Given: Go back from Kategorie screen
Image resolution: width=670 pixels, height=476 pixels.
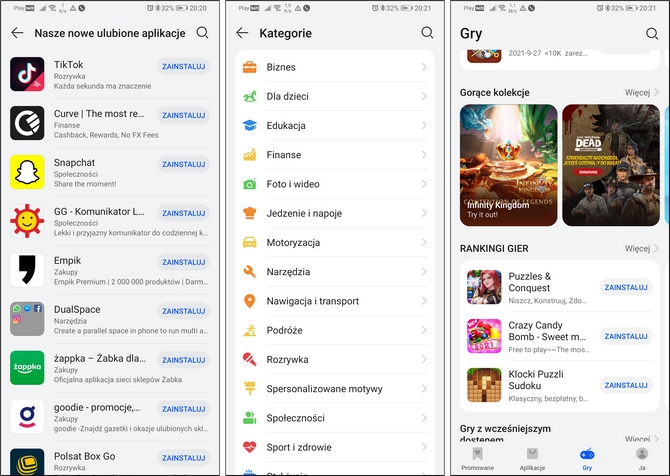Looking at the screenshot, I should click(x=242, y=33).
